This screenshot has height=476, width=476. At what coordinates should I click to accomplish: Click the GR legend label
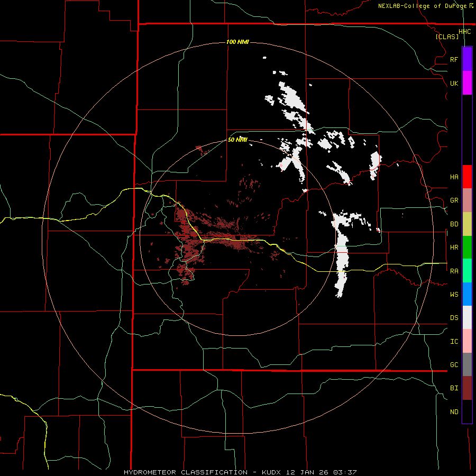click(454, 200)
